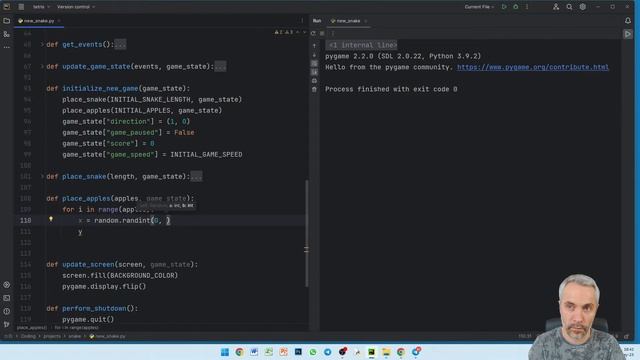
Task: Click the place_apples() code breadcrumb
Action: tap(32, 327)
